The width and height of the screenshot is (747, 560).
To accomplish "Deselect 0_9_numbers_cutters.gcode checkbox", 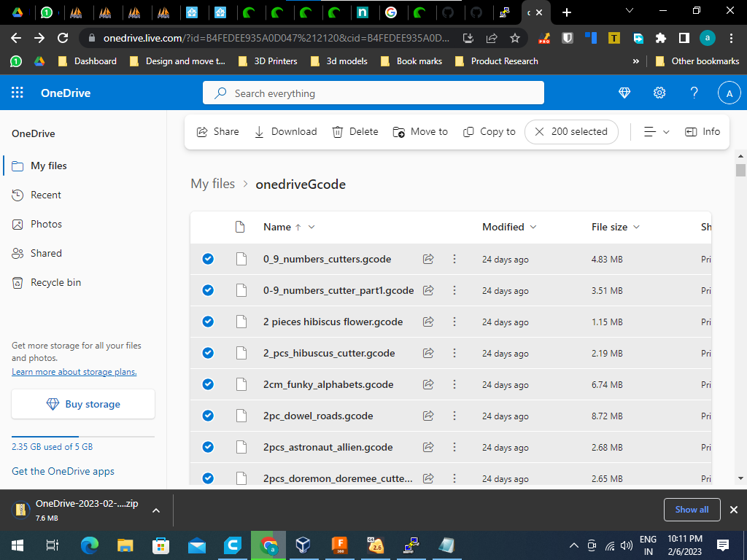I will [208, 259].
